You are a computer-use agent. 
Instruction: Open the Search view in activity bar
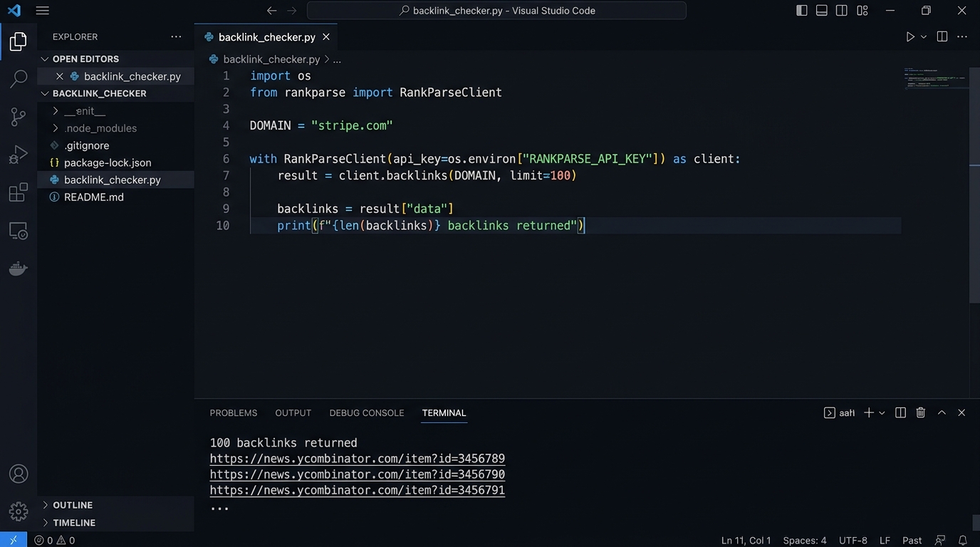pyautogui.click(x=19, y=78)
